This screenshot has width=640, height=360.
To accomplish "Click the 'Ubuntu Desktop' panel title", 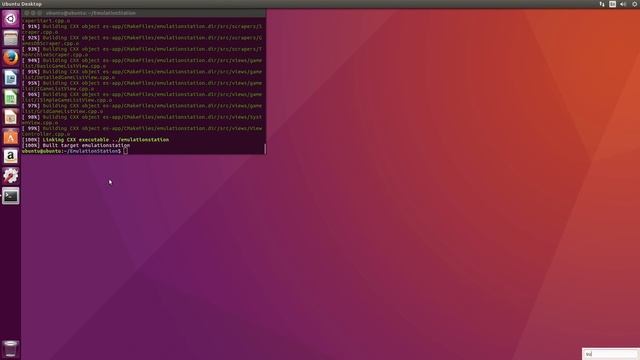I will coord(21,4).
